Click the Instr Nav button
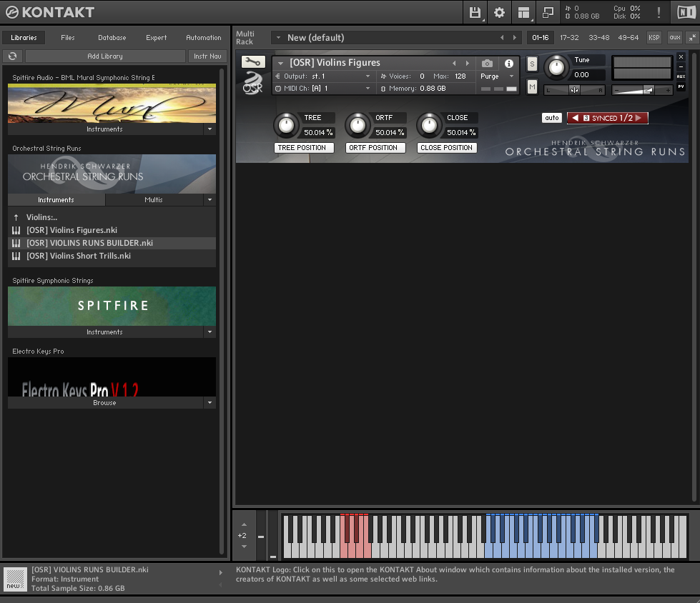700x603 pixels. (207, 56)
